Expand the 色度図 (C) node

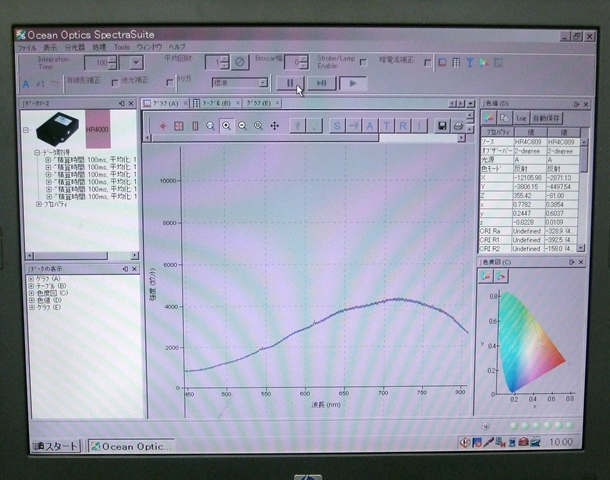(31, 293)
